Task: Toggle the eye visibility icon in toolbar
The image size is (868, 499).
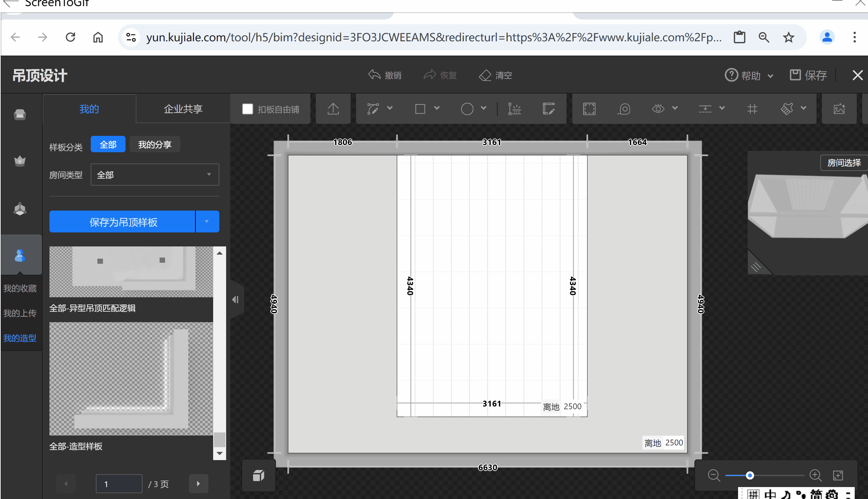Action: tap(658, 109)
